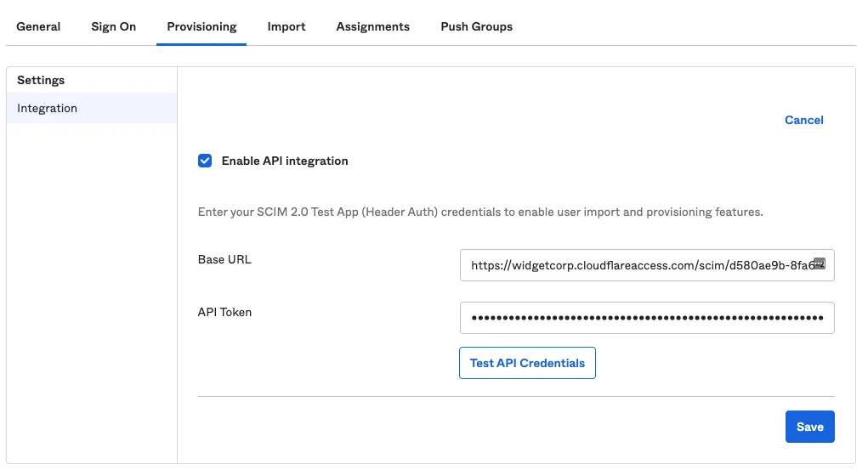
Task: Click the Settings sidebar heading
Action: pyautogui.click(x=41, y=80)
